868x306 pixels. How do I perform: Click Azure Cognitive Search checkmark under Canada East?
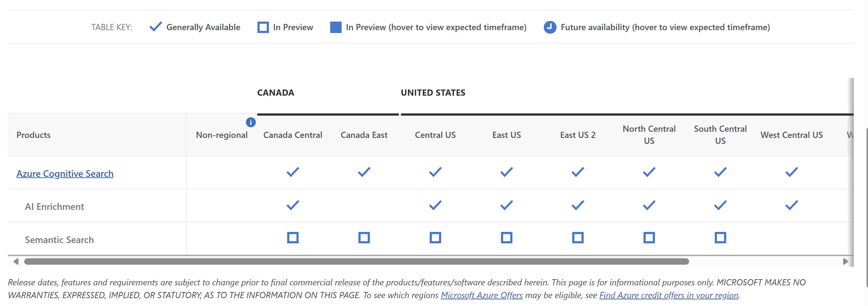click(364, 172)
